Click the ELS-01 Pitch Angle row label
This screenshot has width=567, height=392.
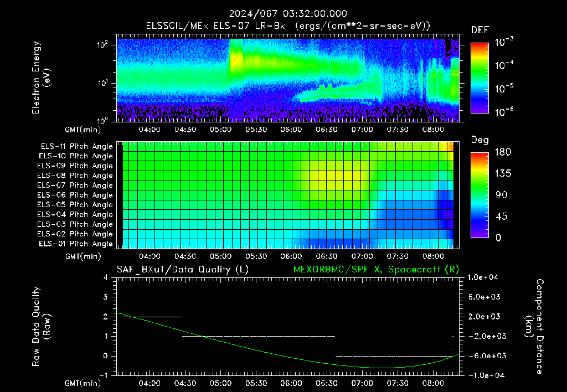coord(76,244)
